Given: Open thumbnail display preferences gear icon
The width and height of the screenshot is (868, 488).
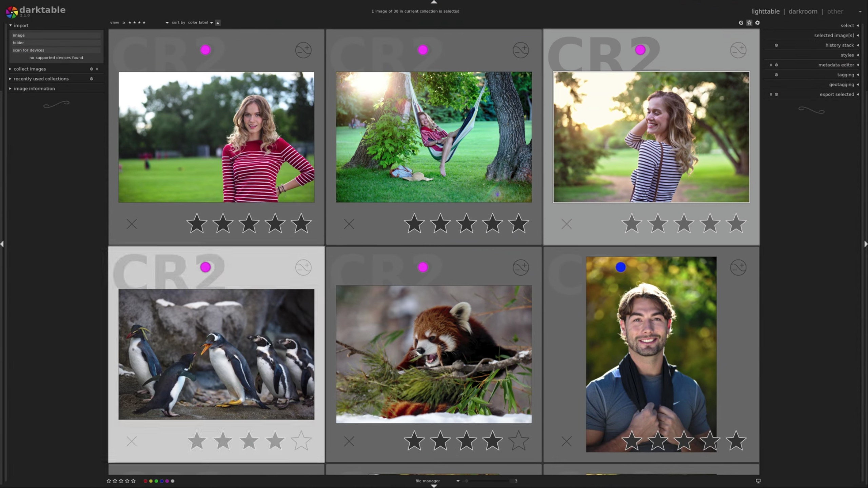Looking at the screenshot, I should (757, 23).
